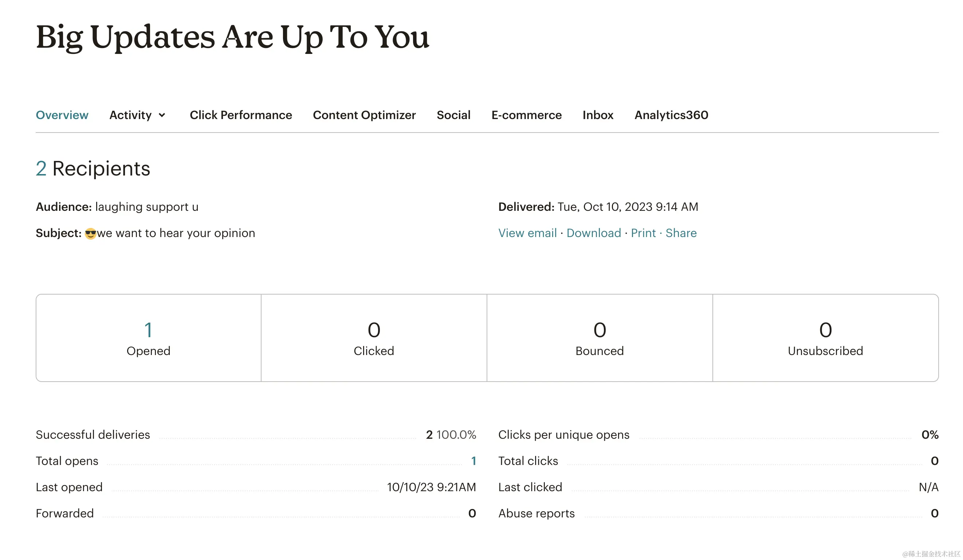963x560 pixels.
Task: Click the Clicked stats box
Action: coord(374,338)
